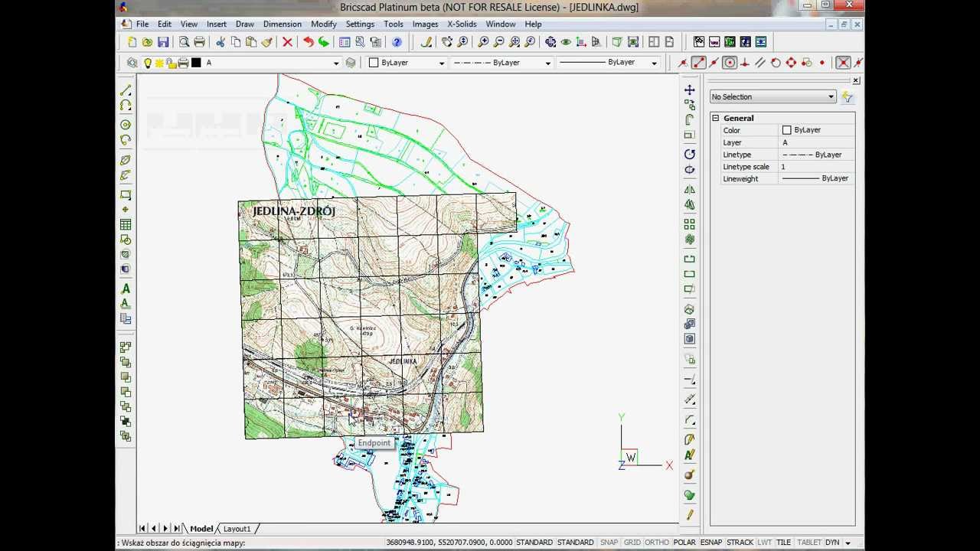Click the New drawing icon
This screenshot has height=551, width=980.
tap(132, 42)
